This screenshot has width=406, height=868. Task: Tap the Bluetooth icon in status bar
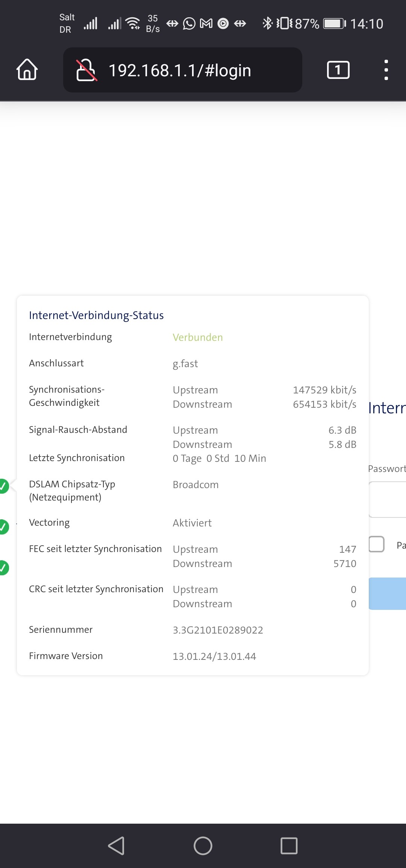click(267, 23)
